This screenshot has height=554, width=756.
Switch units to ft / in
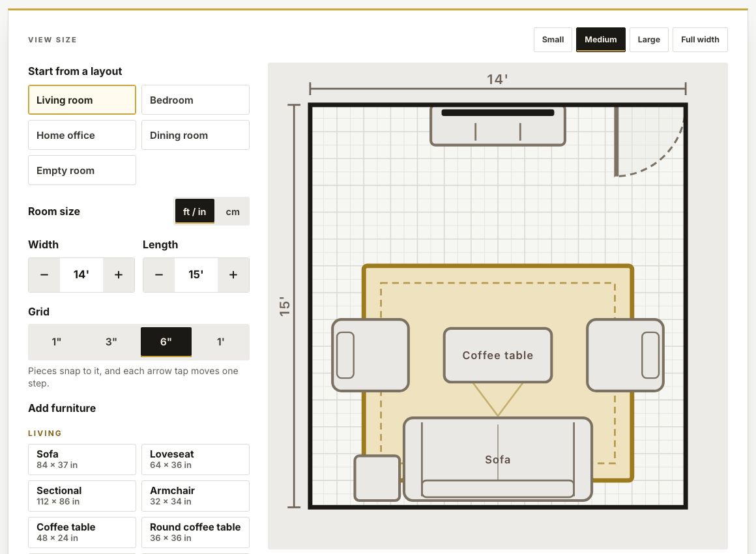pyautogui.click(x=194, y=211)
